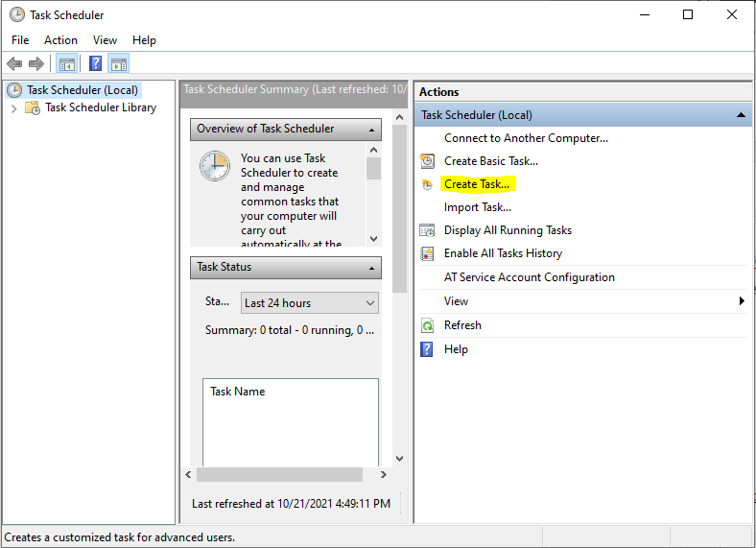Toggle the Show/Hide Console Tree icon
This screenshot has width=756, height=548.
tap(67, 63)
